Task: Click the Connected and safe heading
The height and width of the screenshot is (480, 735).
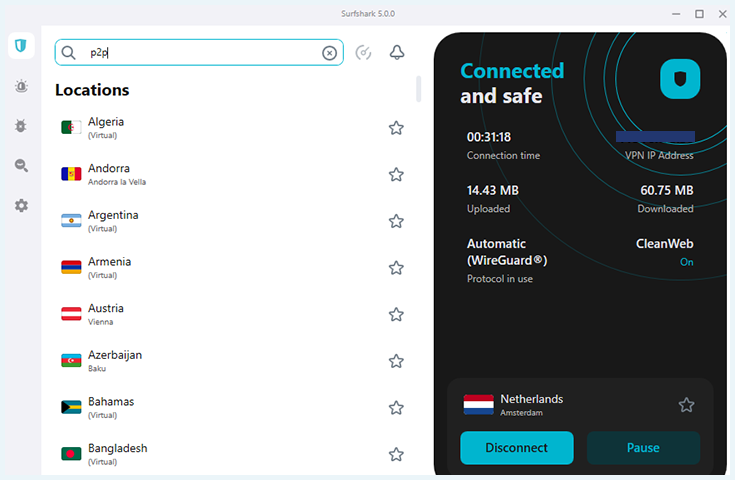Action: pyautogui.click(x=512, y=83)
